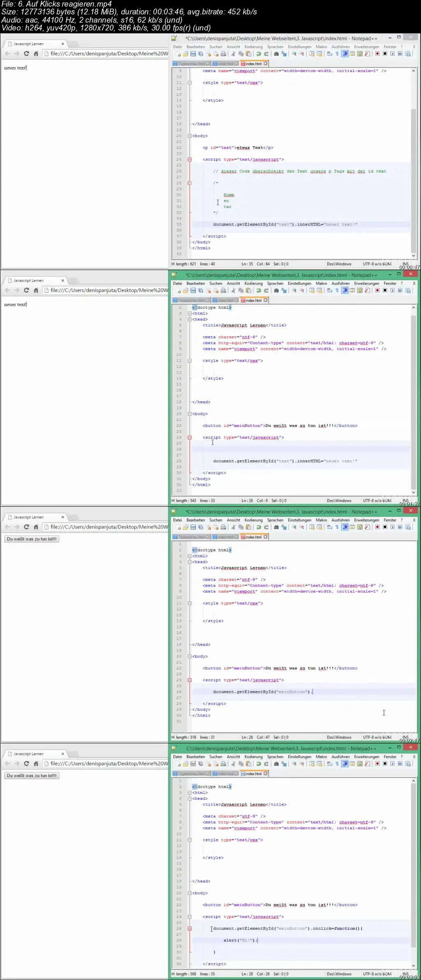
Task: Open Einstellungen menu in fourth frame's Notepad++
Action: coord(300,757)
